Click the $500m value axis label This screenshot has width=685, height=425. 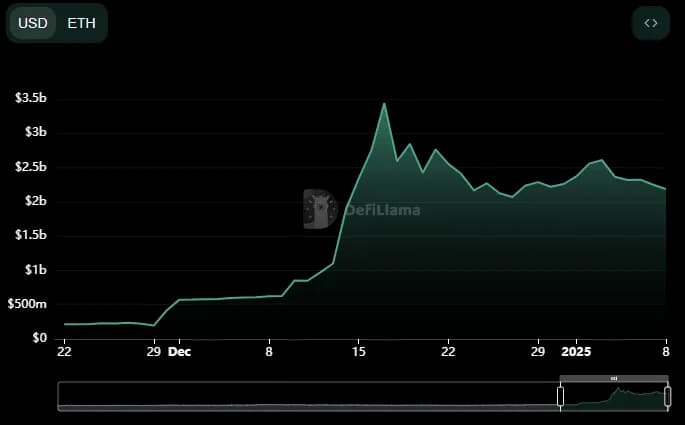pyautogui.click(x=28, y=304)
